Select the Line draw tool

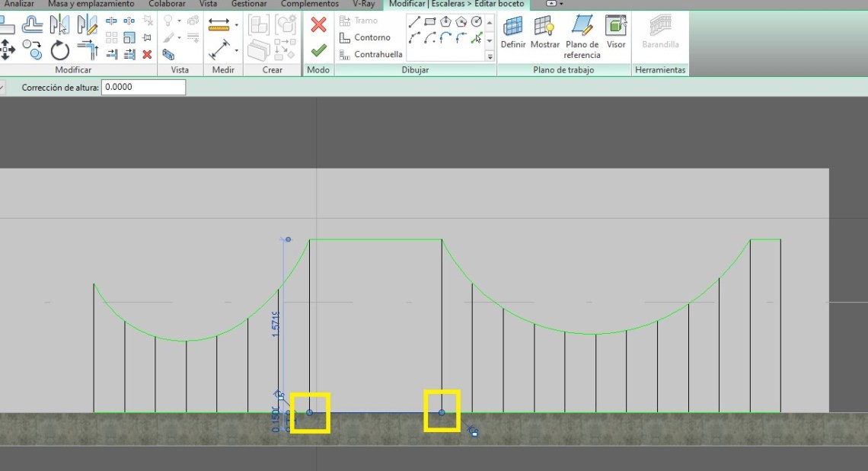coord(415,21)
